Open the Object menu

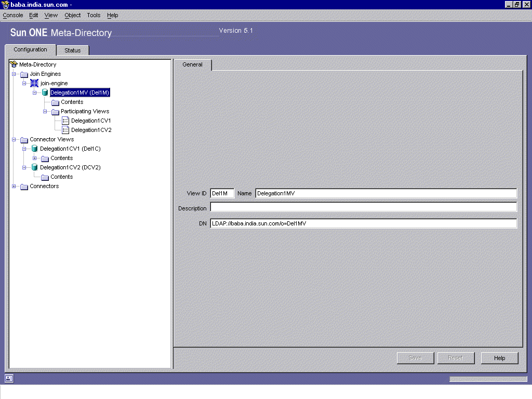pyautogui.click(x=73, y=15)
